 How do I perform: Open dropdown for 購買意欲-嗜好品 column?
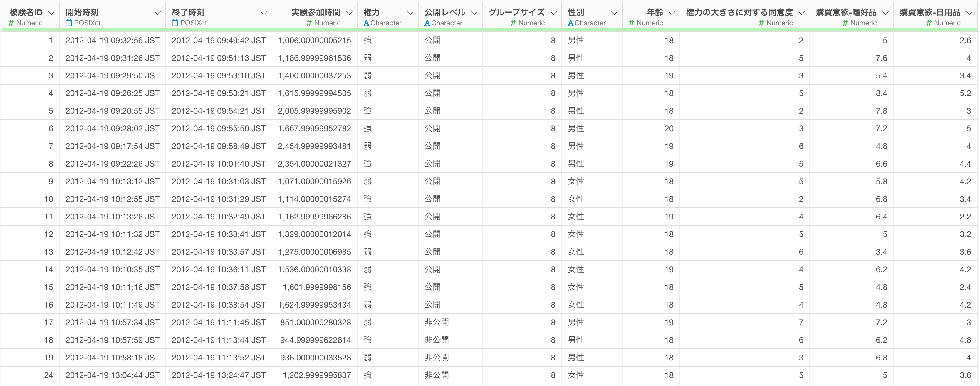(885, 13)
